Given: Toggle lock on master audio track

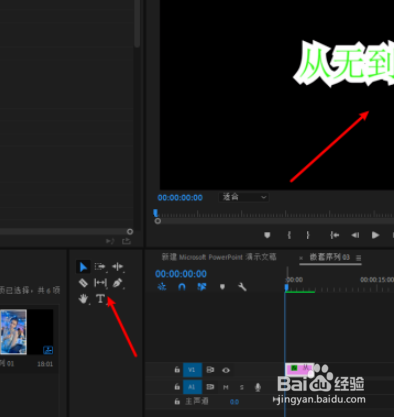Looking at the screenshot, I should [x=177, y=401].
